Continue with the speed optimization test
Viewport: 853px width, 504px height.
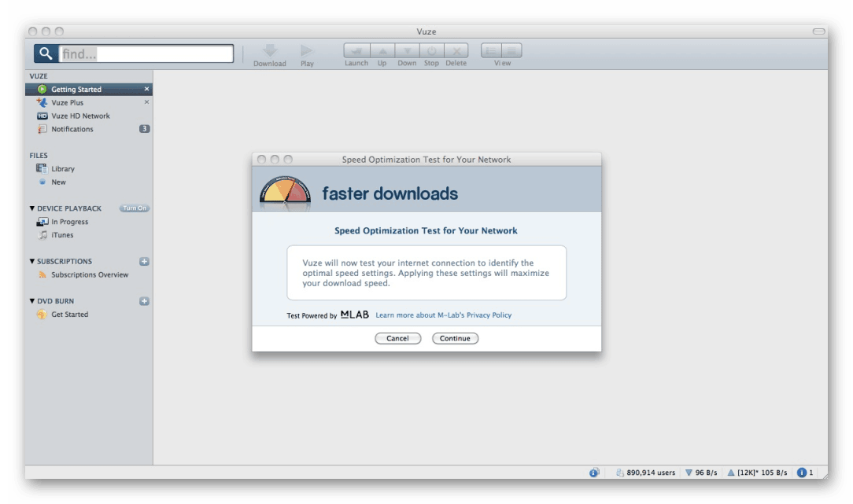(455, 338)
